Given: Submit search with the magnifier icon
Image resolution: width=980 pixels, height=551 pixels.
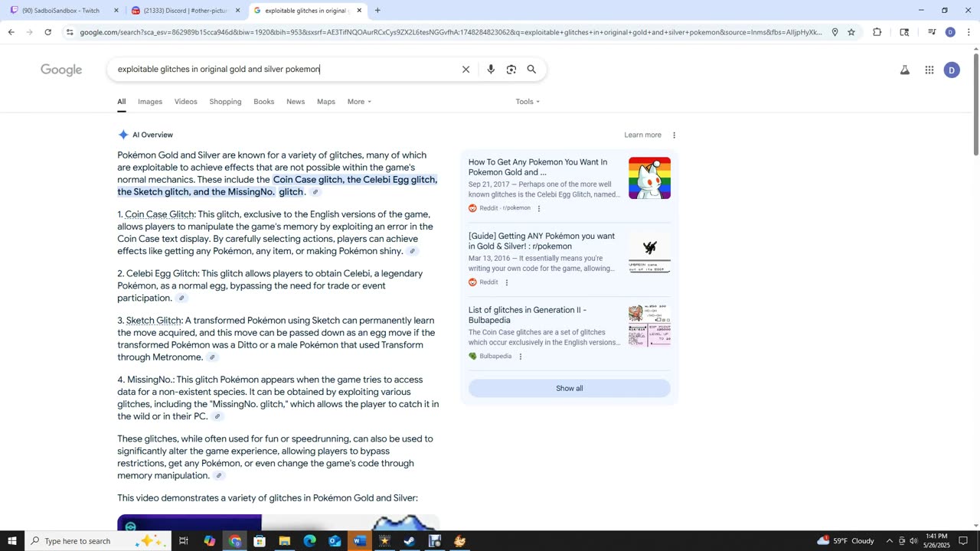Looking at the screenshot, I should click(x=531, y=70).
